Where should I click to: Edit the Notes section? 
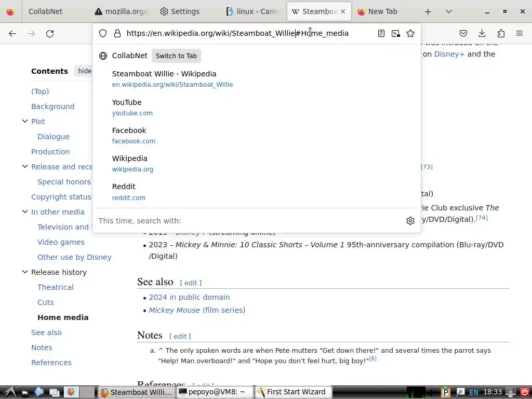coord(180,336)
